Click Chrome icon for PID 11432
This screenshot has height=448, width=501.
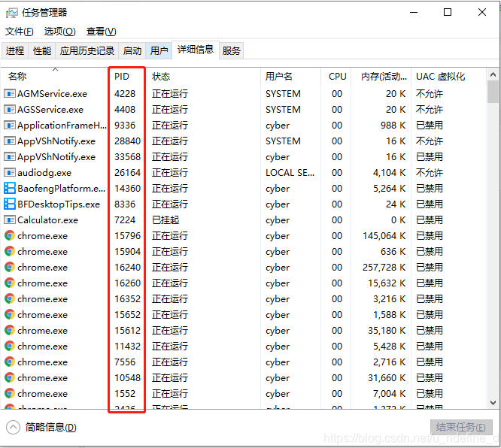coord(10,346)
